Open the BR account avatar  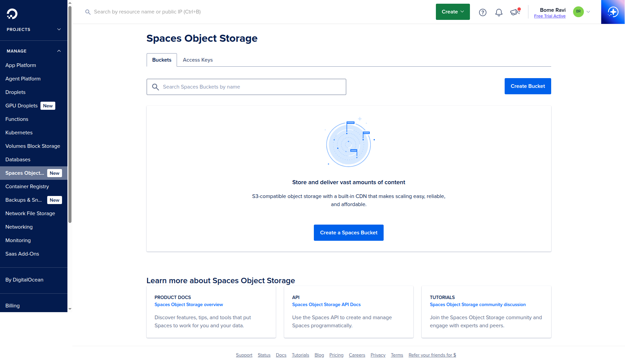point(578,12)
